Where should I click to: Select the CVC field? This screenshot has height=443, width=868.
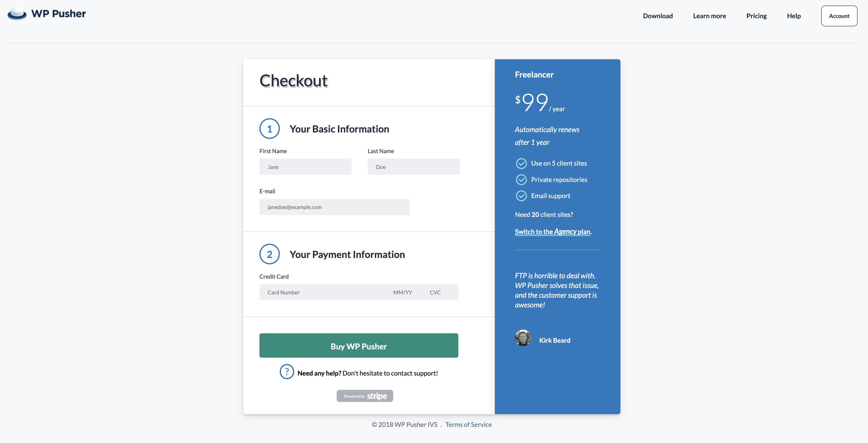click(435, 292)
